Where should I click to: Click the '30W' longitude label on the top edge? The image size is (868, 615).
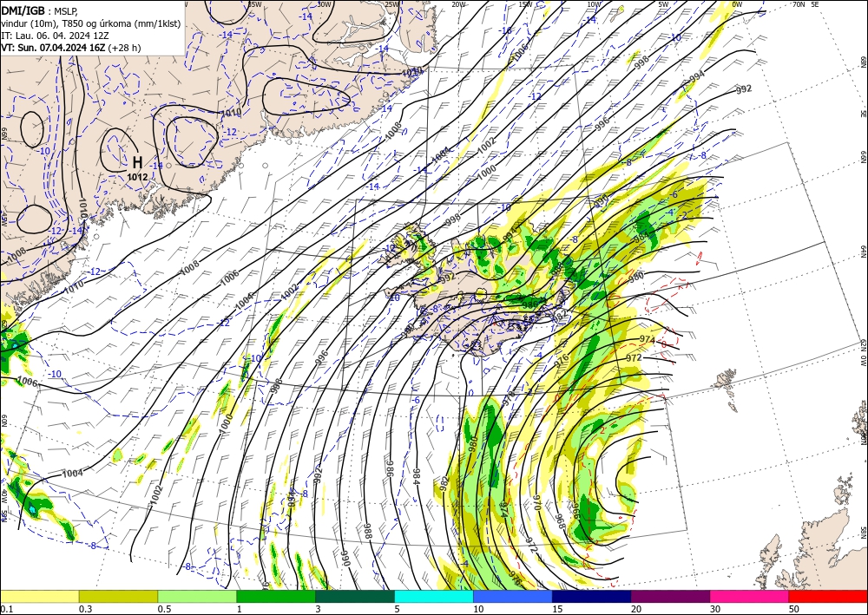click(325, 4)
